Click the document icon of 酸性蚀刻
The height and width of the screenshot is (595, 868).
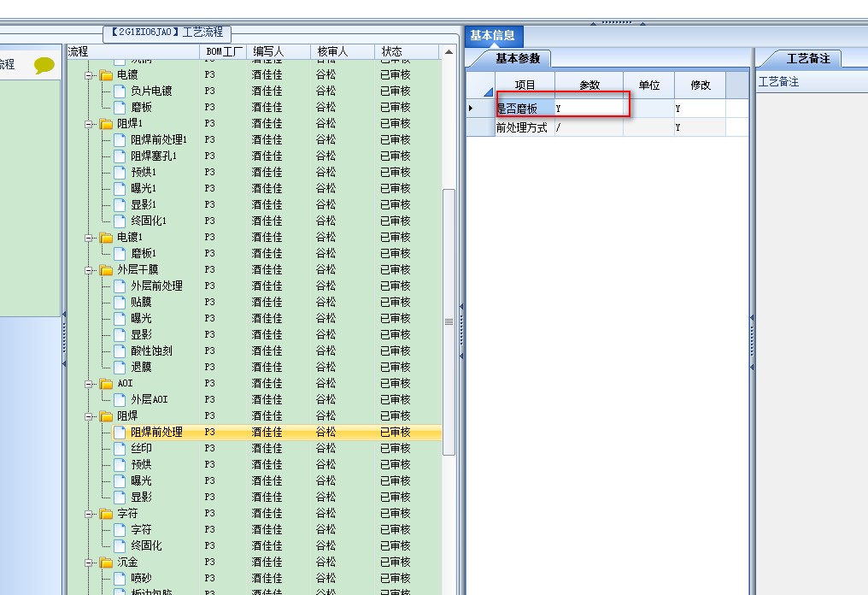coord(120,351)
